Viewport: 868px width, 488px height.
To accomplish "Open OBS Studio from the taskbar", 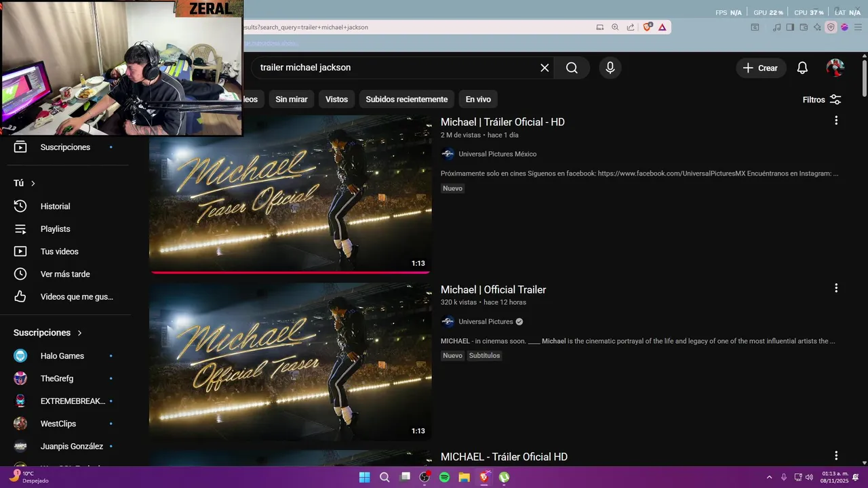I will [425, 477].
